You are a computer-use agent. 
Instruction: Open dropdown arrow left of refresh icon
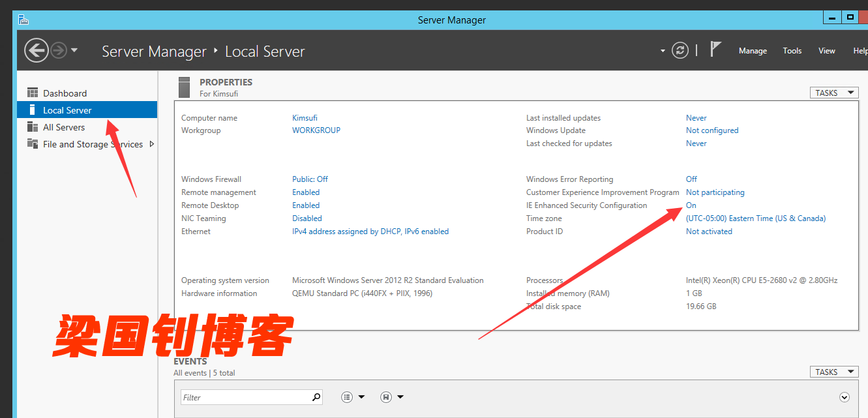[x=663, y=51]
